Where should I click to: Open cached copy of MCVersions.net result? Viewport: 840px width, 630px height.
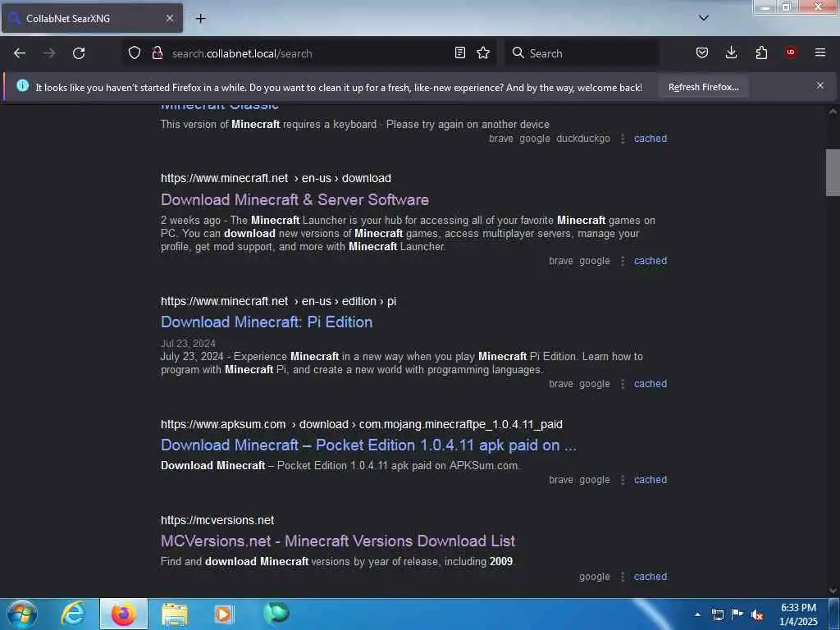651,577
